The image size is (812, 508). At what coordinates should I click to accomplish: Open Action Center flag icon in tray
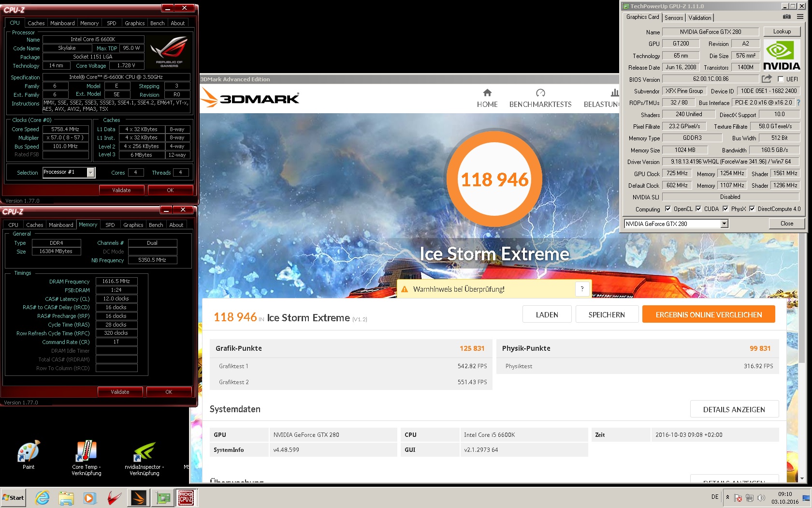(738, 497)
